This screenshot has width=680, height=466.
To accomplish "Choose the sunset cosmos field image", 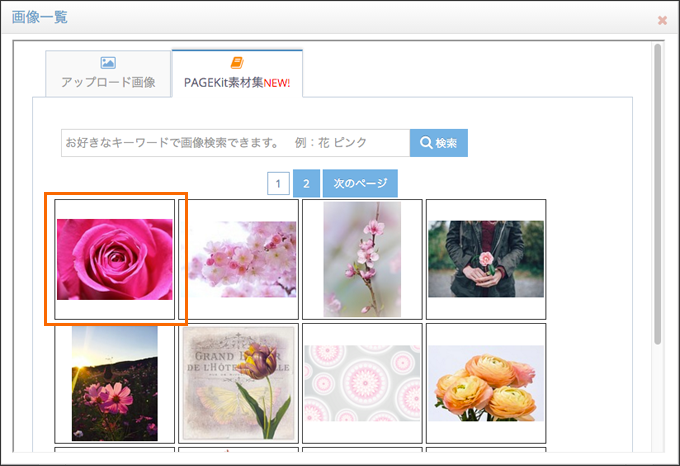I will tap(114, 383).
